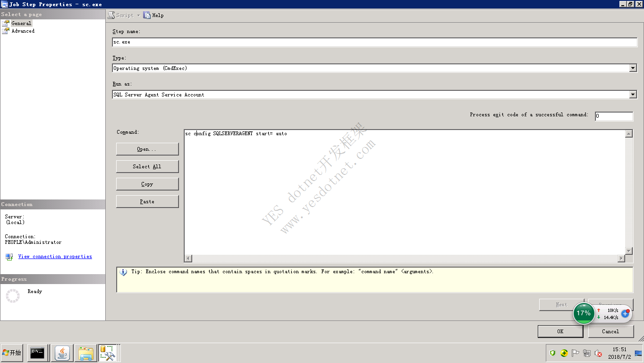The width and height of the screenshot is (644, 363).
Task: Click the muted volume tray icon
Action: tap(598, 353)
